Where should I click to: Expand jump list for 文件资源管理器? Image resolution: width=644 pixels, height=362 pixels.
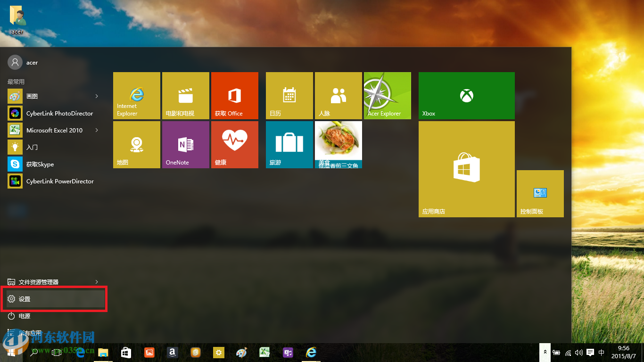tap(97, 282)
